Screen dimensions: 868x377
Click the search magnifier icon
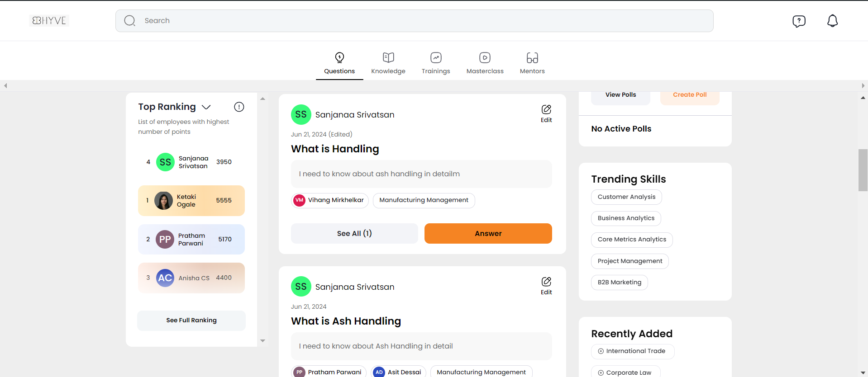(x=130, y=21)
